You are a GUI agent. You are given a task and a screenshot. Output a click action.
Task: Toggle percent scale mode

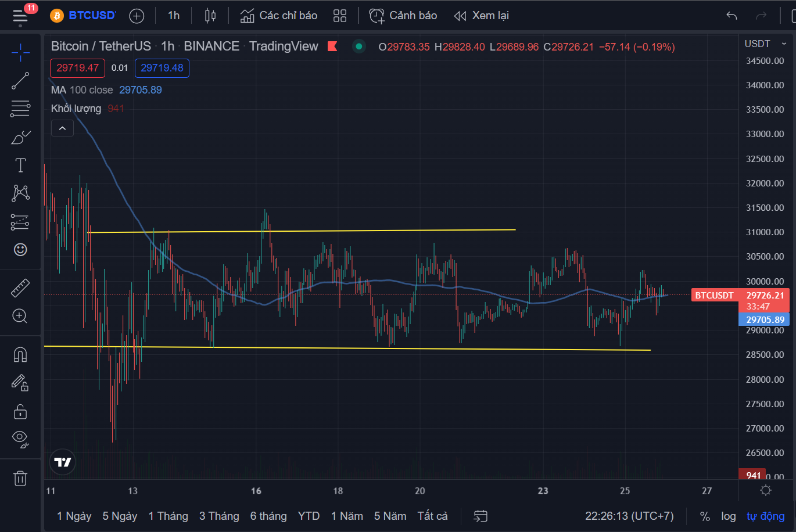[x=705, y=516]
